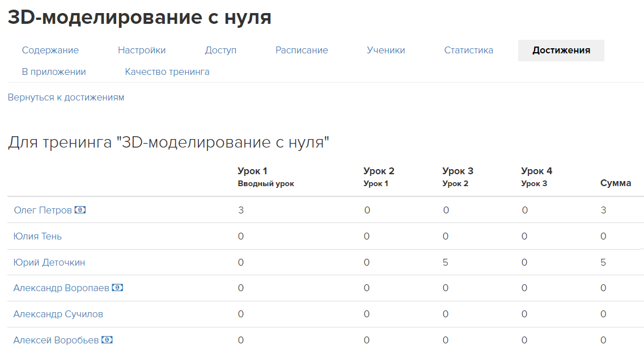Click the Урок 1 Вводный урок column header
The width and height of the screenshot is (644, 353).
pyautogui.click(x=266, y=176)
